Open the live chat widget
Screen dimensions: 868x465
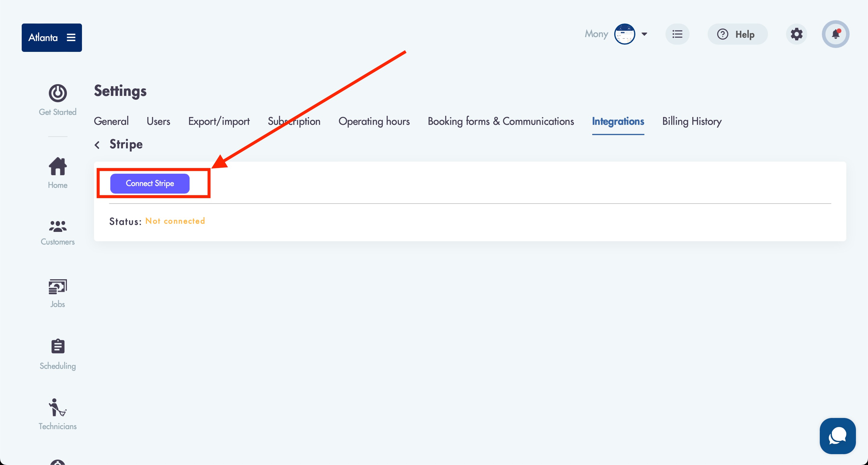tap(837, 436)
